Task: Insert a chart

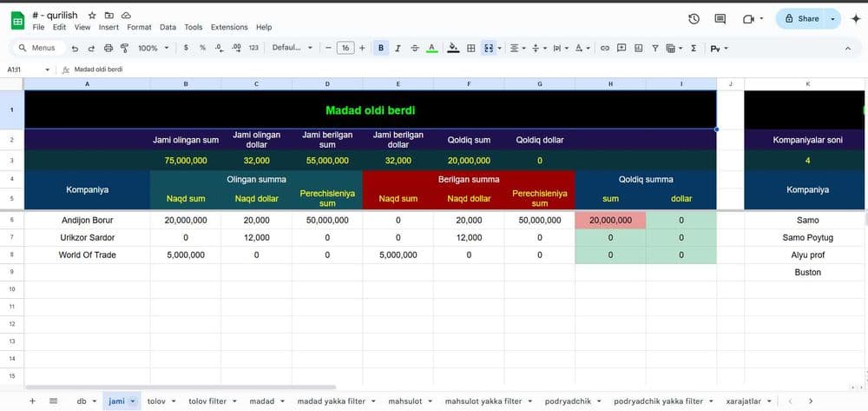Action: pyautogui.click(x=638, y=48)
